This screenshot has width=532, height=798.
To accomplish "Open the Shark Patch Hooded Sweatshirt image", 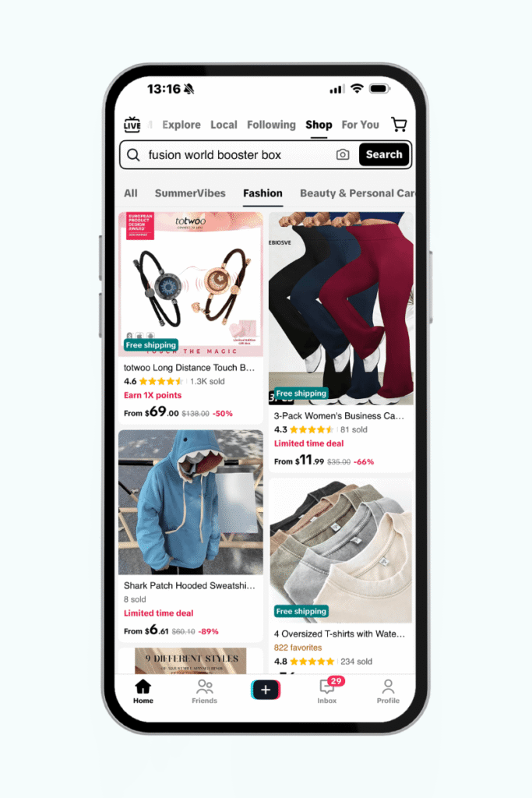I will (x=191, y=503).
